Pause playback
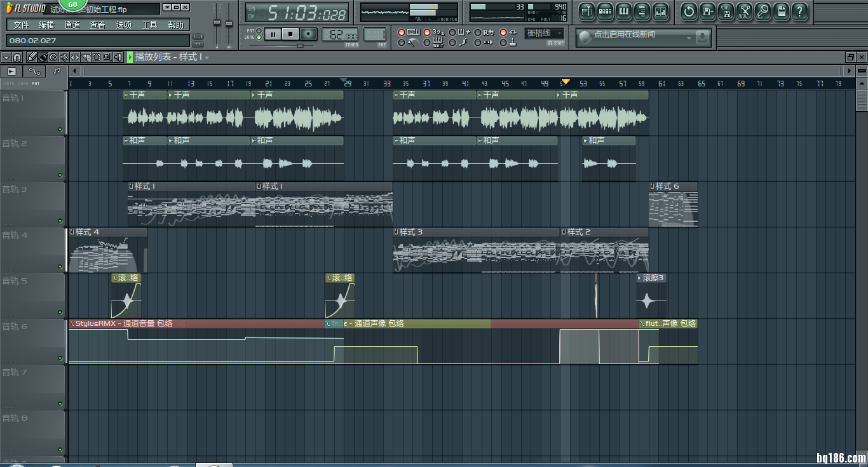The height and width of the screenshot is (467, 868). (273, 34)
